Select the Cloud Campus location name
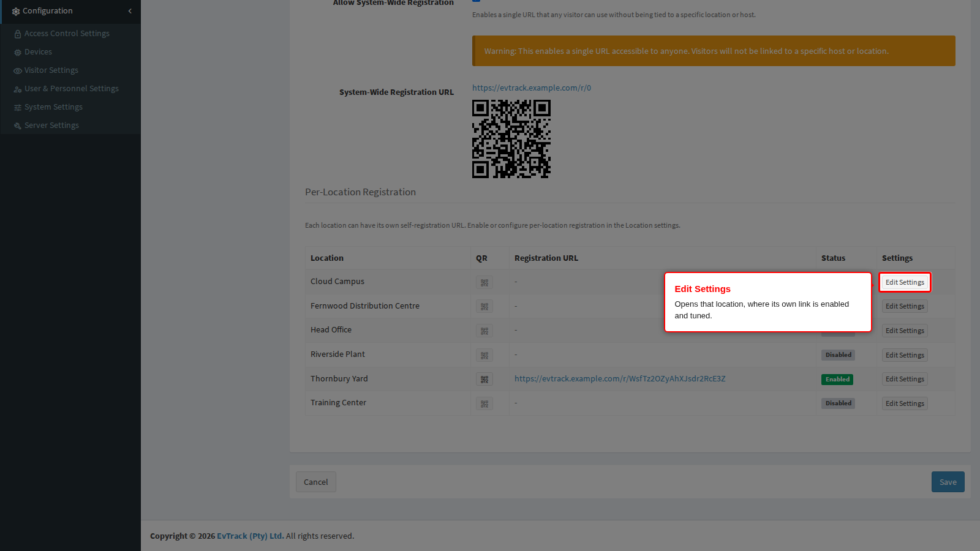The height and width of the screenshot is (551, 980). (x=337, y=282)
